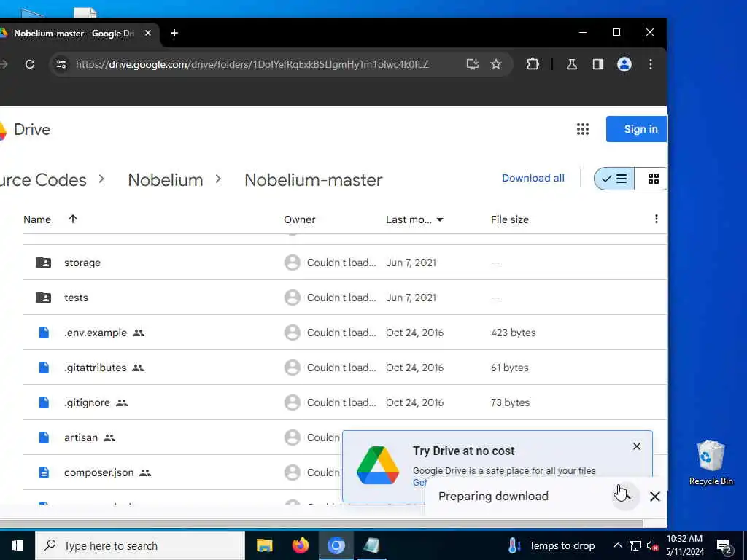Viewport: 747px width, 560px height.
Task: Click the chevron after Nobelium breadcrumb
Action: pos(218,179)
